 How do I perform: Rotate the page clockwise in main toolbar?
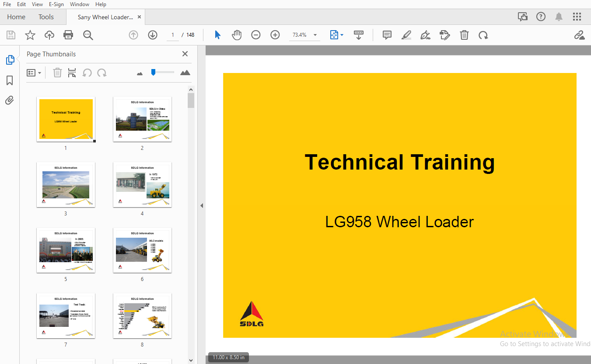(483, 35)
